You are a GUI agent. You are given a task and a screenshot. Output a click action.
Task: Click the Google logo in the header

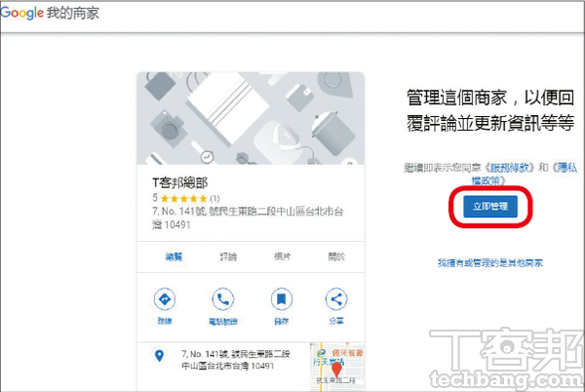[x=22, y=13]
